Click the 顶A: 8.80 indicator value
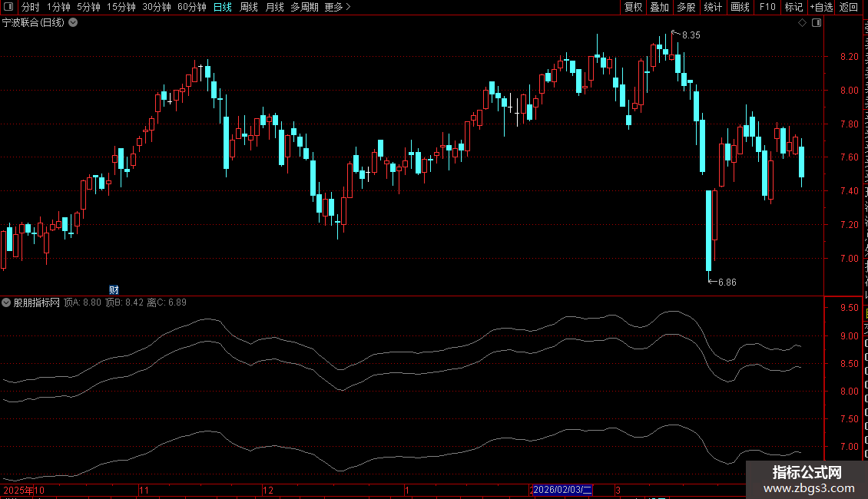The width and height of the screenshot is (868, 499). coord(82,302)
